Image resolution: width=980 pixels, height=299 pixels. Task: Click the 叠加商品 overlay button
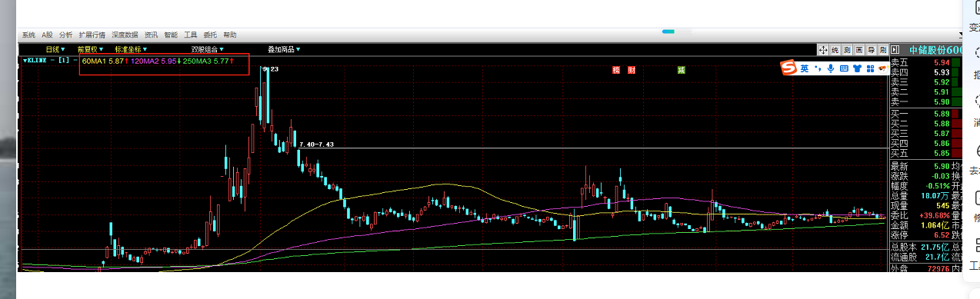284,49
